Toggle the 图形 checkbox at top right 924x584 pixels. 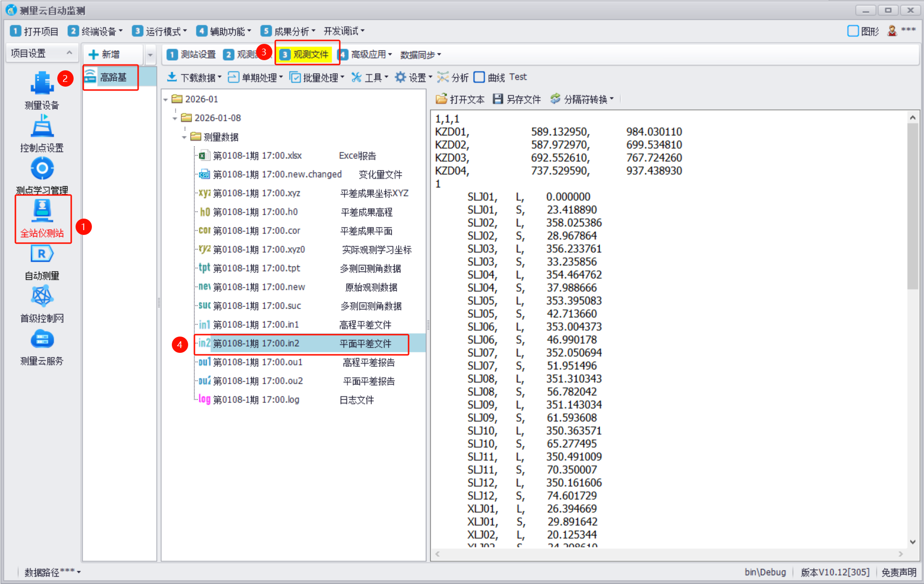[853, 31]
